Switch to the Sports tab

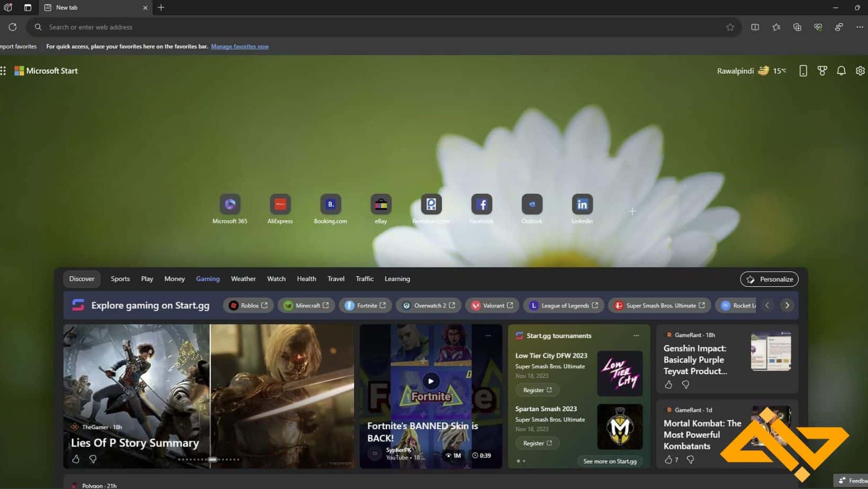click(120, 279)
